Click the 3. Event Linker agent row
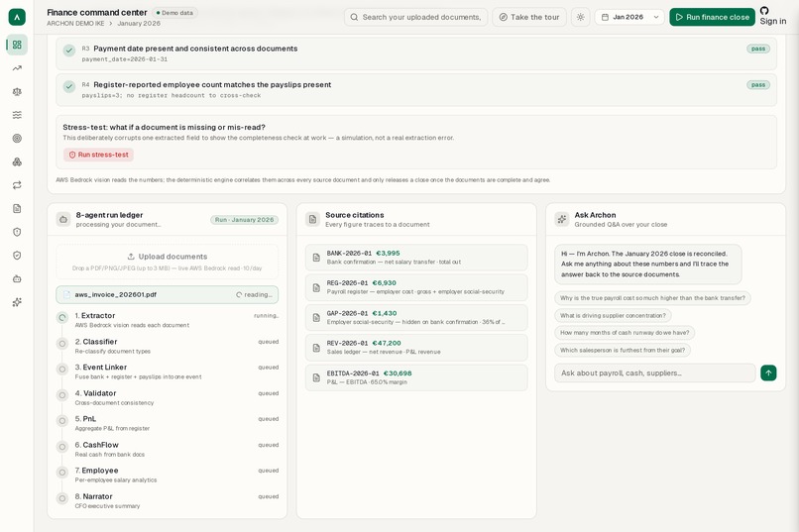799x532 pixels. coord(168,372)
